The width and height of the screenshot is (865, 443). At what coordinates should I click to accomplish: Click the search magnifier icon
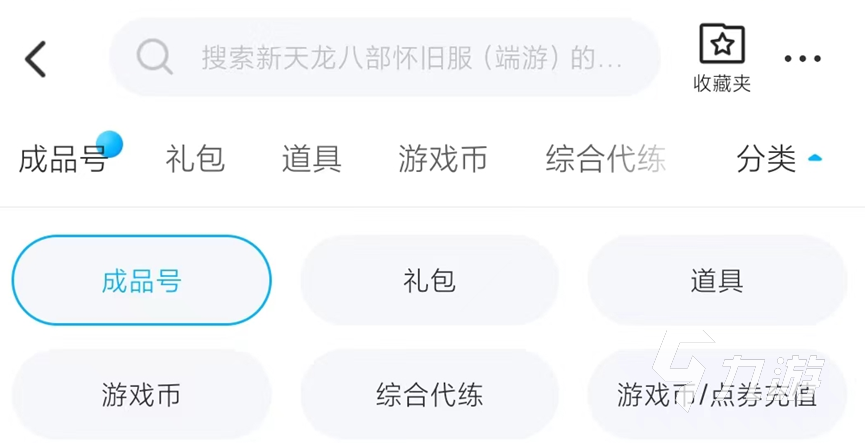(154, 58)
